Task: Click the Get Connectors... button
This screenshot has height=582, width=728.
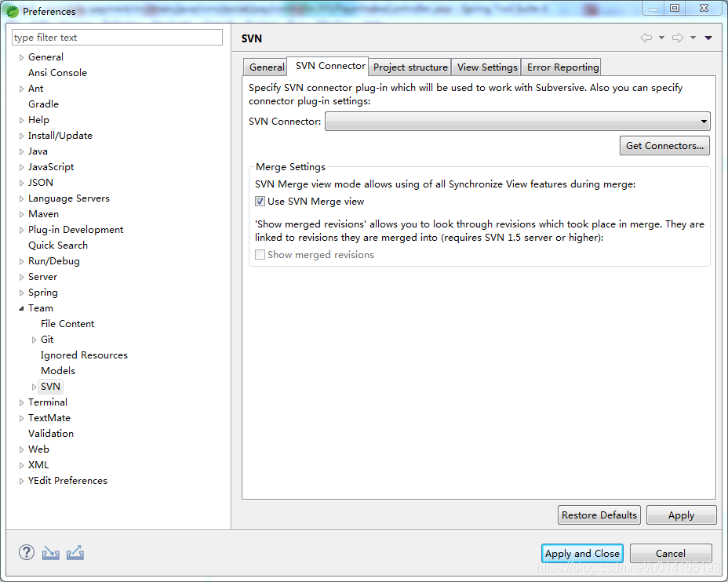Action: (x=664, y=146)
